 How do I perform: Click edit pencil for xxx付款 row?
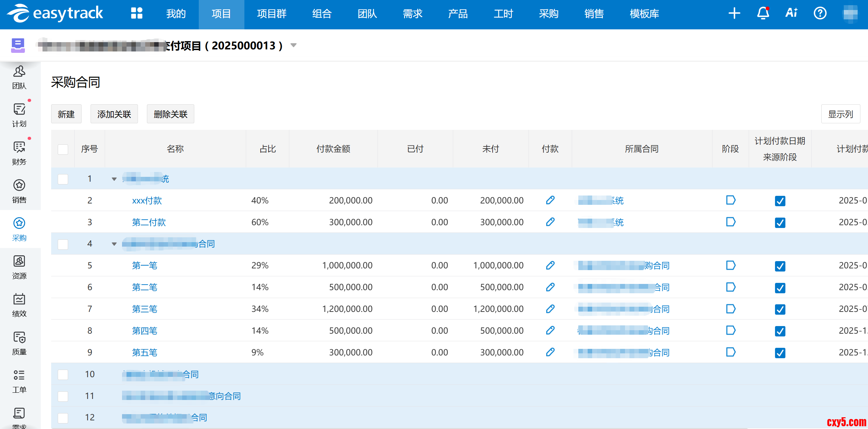pos(550,200)
